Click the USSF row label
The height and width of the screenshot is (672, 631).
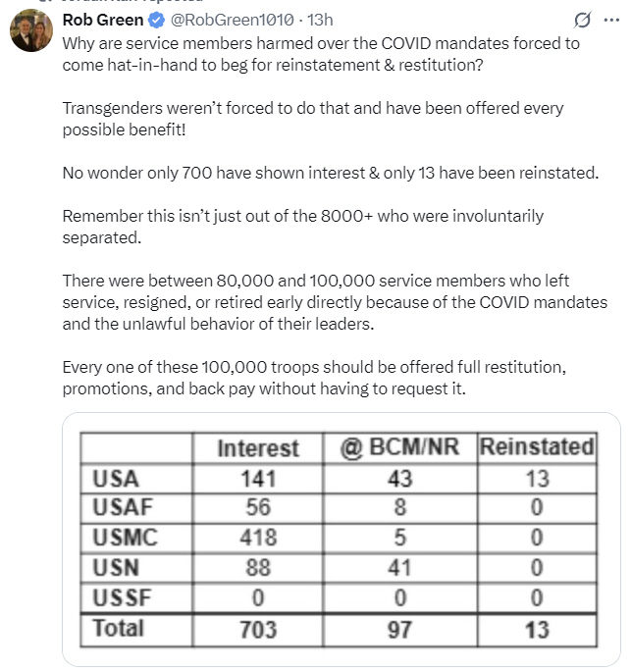coord(122,597)
